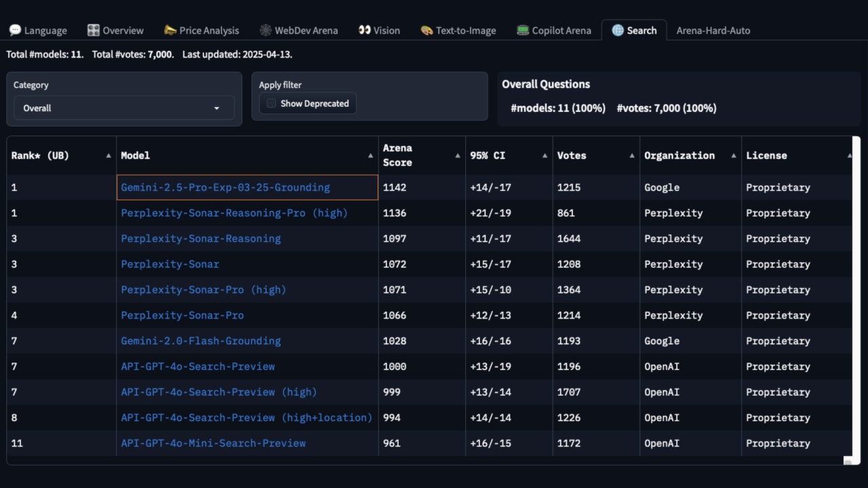Click the table's vertical scrollbar
Screen dimensions: 868x488
click(856, 298)
